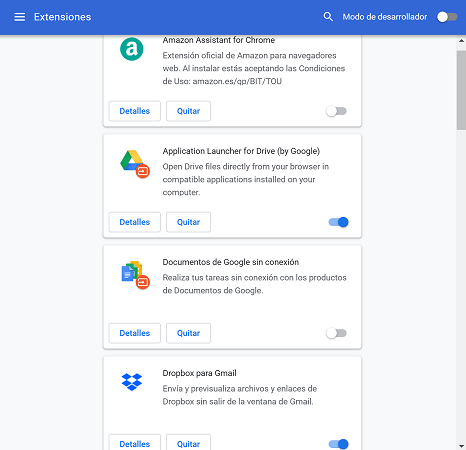Click the 'Modo de desarrollador' label
Viewport: 466px width, 450px height.
tap(385, 17)
